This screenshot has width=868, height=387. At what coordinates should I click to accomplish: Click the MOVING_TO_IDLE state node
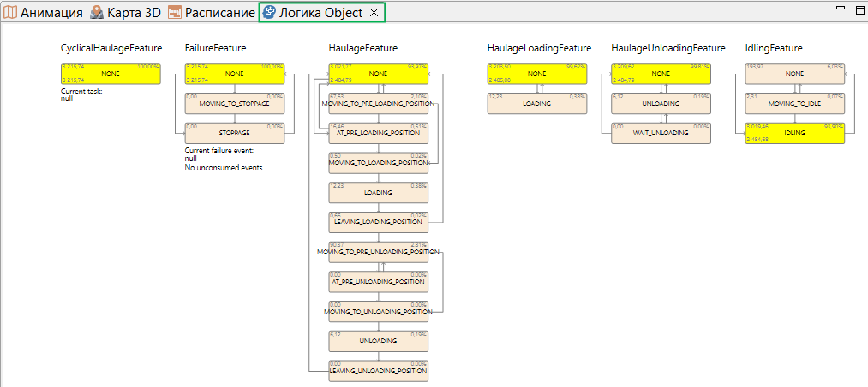795,104
